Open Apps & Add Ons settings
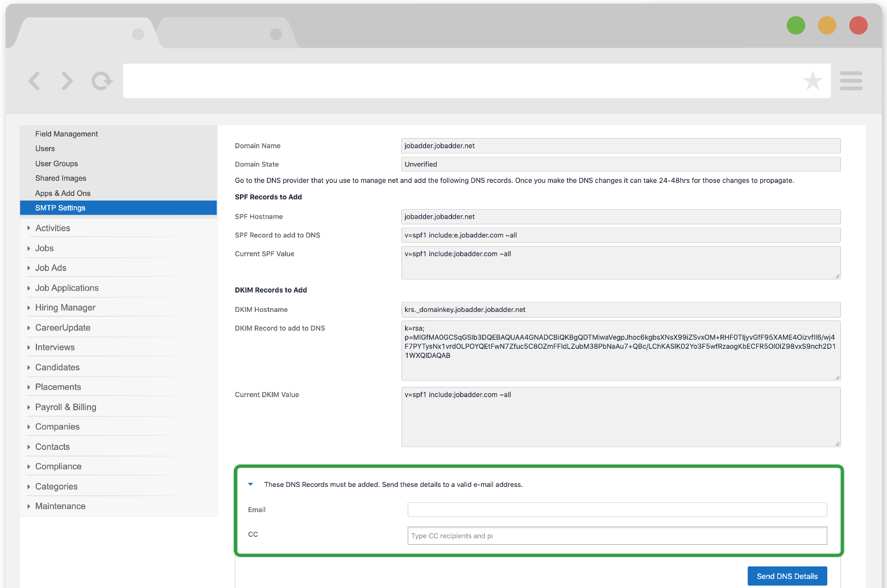The width and height of the screenshot is (887, 588). pyautogui.click(x=63, y=193)
